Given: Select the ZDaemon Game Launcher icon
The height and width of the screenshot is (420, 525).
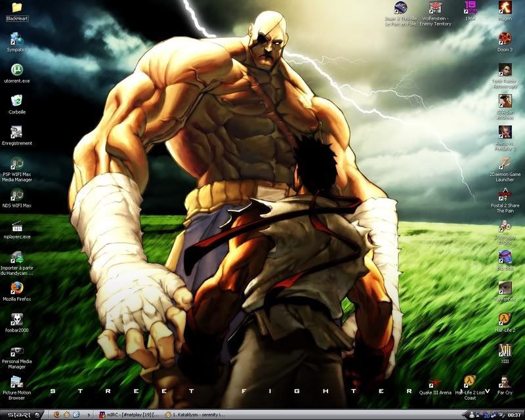Looking at the screenshot, I should click(x=505, y=170).
